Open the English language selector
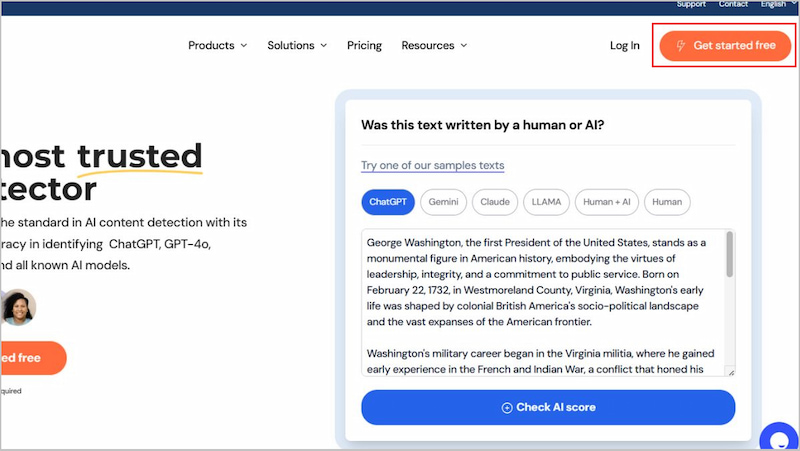 pos(778,4)
